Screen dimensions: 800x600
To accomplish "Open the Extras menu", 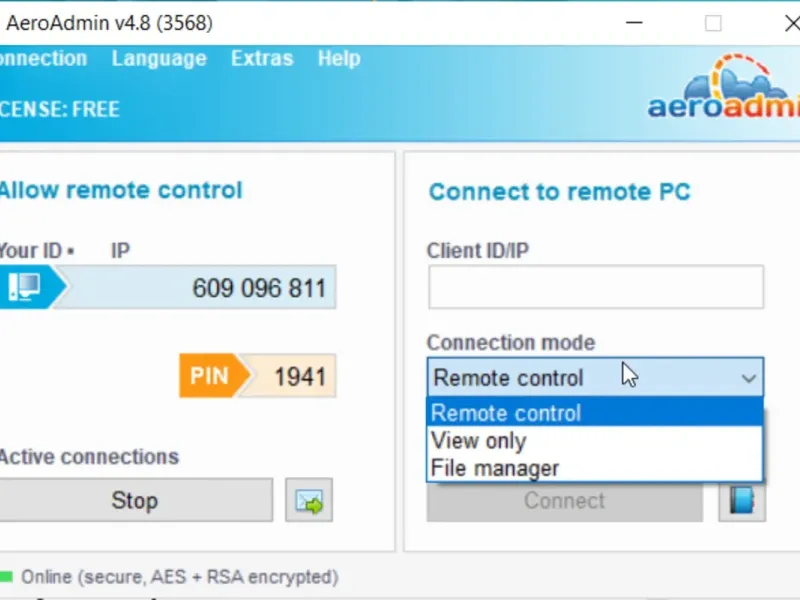I will [262, 59].
